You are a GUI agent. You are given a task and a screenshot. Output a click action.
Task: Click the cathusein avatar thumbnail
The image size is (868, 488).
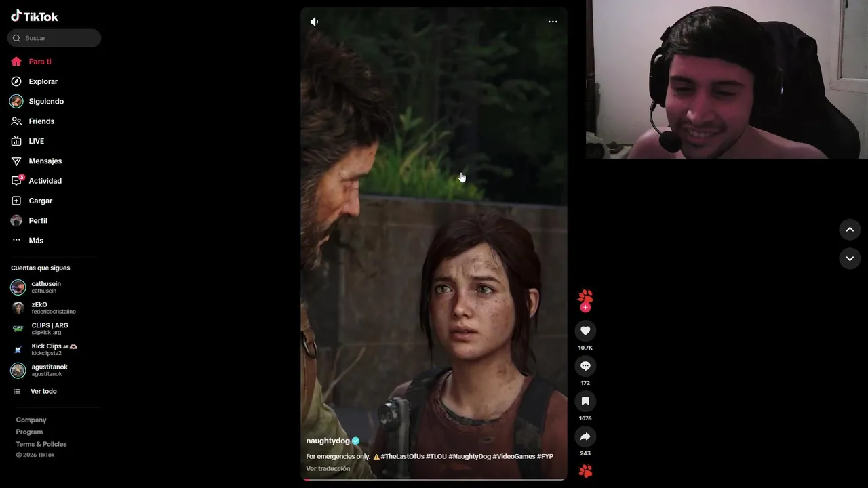pos(18,287)
